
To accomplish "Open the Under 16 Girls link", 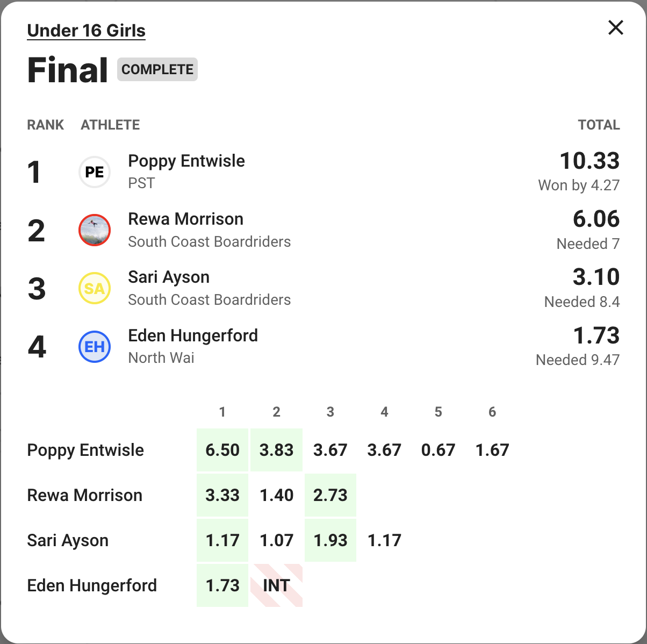I will pos(86,31).
